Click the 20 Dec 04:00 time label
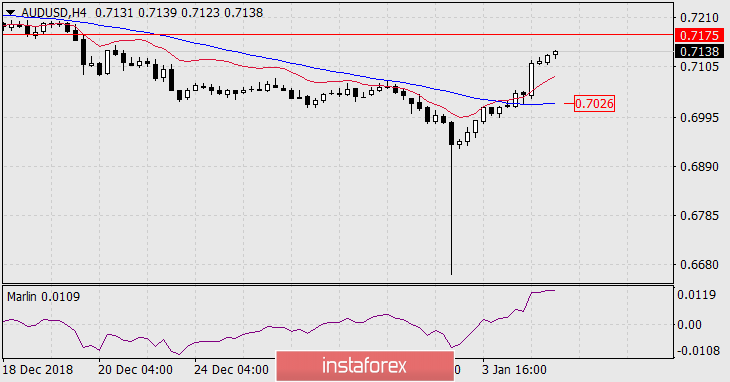Image resolution: width=730 pixels, height=382 pixels. (135, 370)
